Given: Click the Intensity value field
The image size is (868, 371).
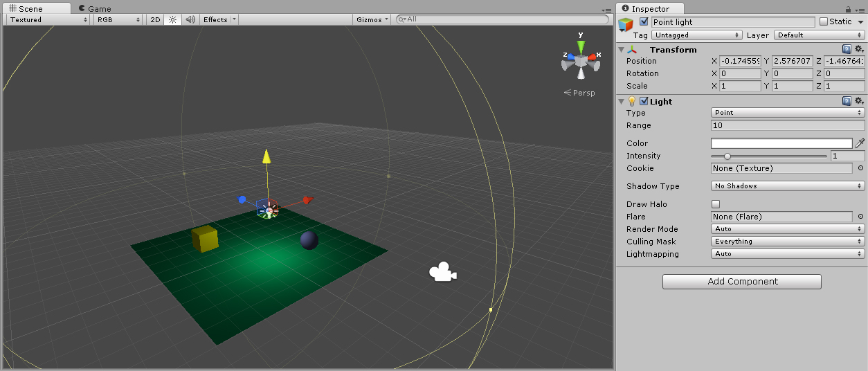Looking at the screenshot, I should click(x=848, y=156).
